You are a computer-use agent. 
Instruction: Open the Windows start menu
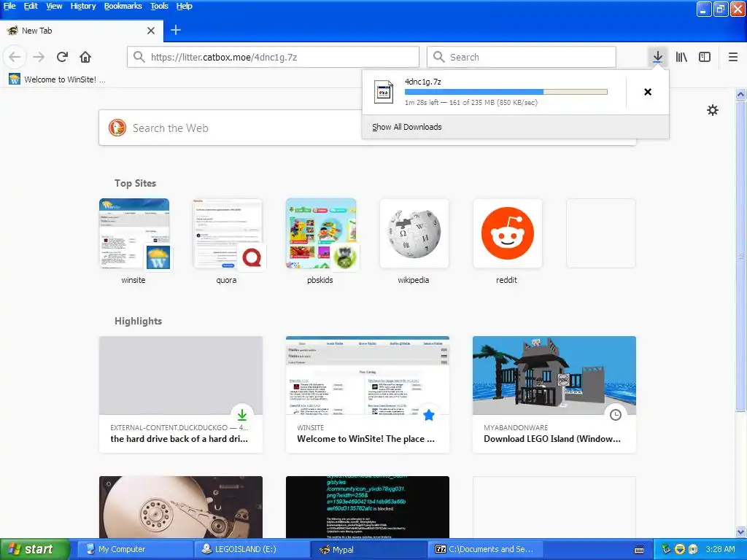click(x=35, y=550)
